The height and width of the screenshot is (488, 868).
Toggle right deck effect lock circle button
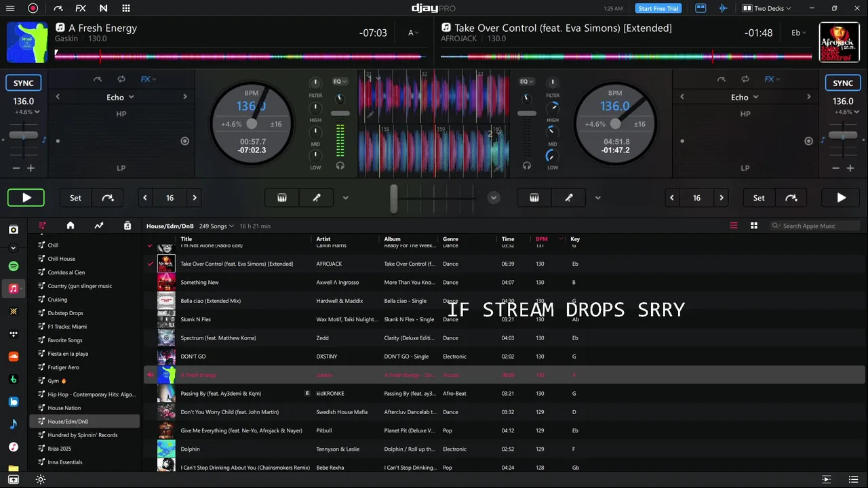808,141
